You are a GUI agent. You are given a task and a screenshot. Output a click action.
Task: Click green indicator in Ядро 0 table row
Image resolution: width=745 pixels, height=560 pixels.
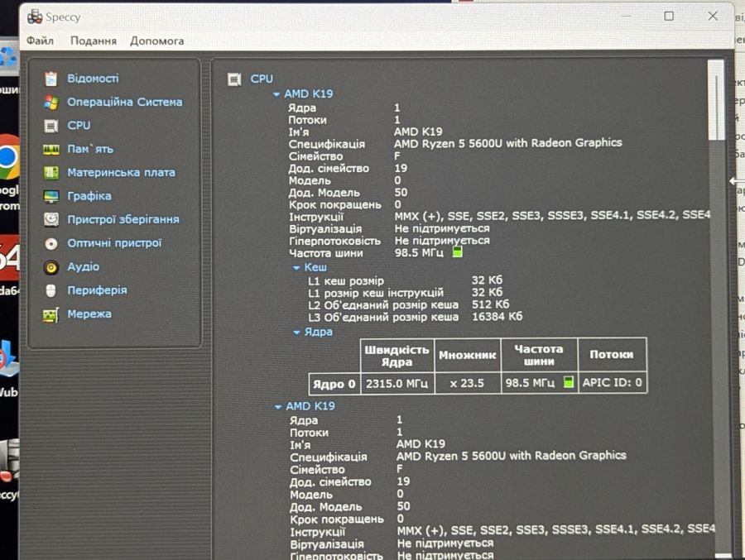[568, 381]
